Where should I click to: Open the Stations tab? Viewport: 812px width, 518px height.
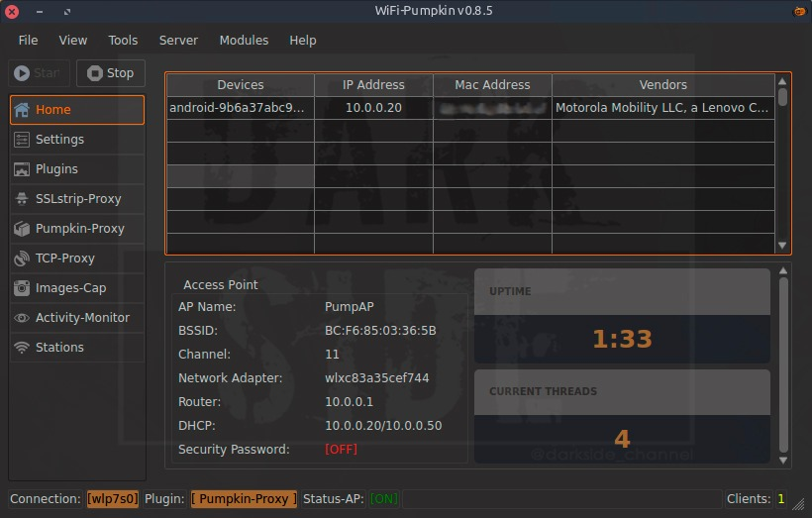point(59,348)
